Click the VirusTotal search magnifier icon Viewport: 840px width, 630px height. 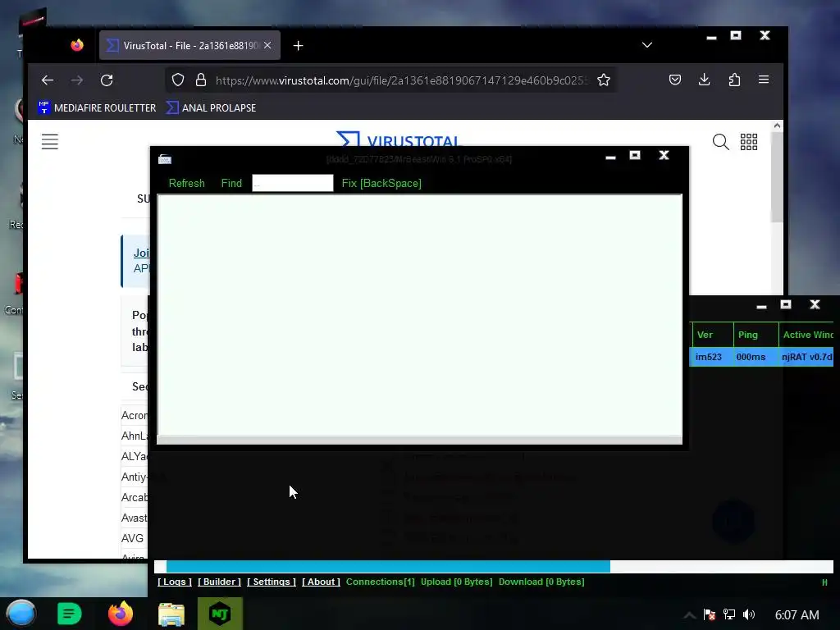click(720, 142)
